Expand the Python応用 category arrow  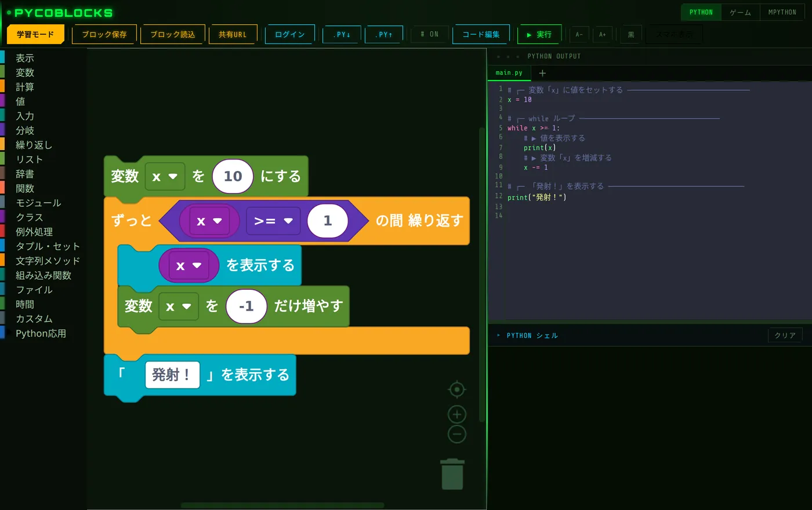(9, 333)
